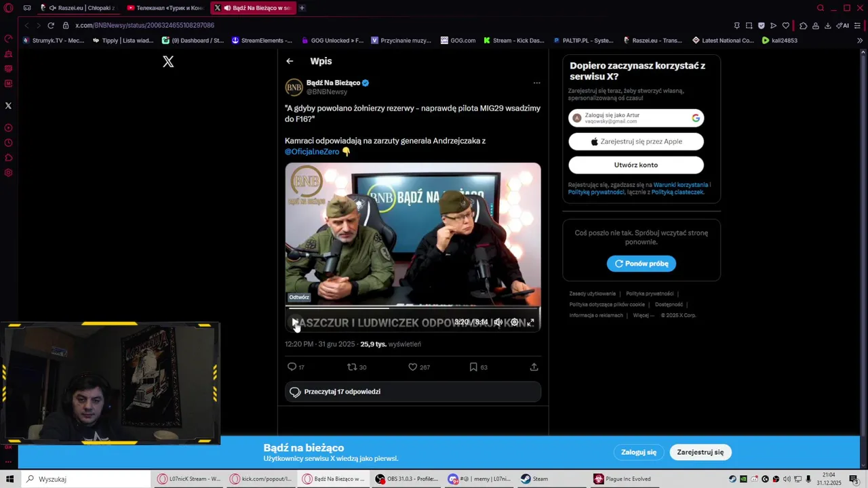
Task: Open the sidebar settings gear icon
Action: click(8, 173)
